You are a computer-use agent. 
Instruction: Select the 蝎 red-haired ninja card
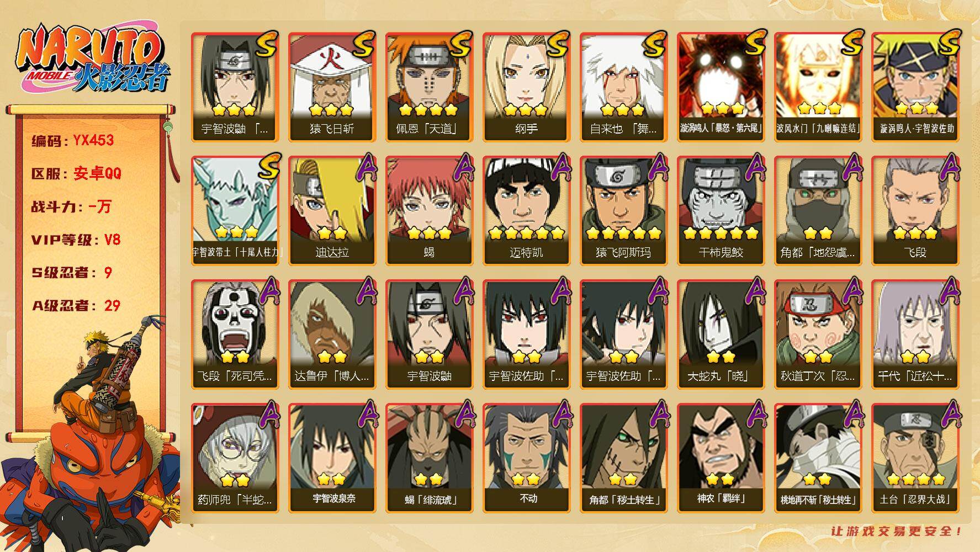429,210
